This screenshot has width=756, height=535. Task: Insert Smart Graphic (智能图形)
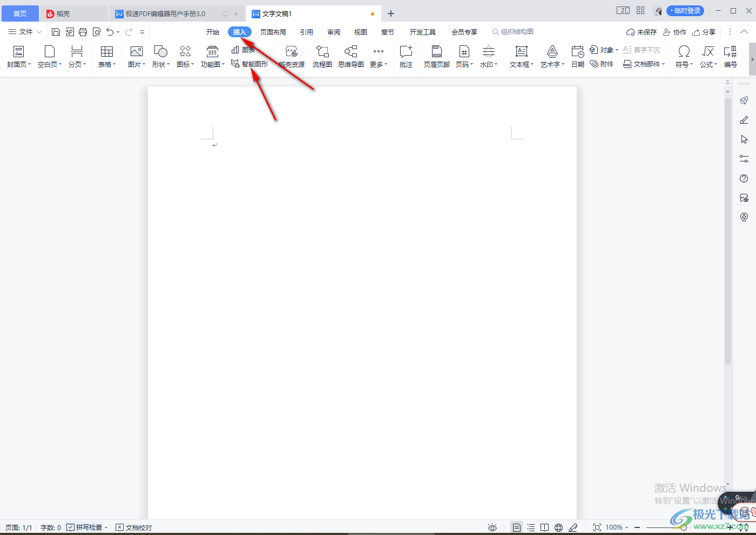(x=249, y=64)
